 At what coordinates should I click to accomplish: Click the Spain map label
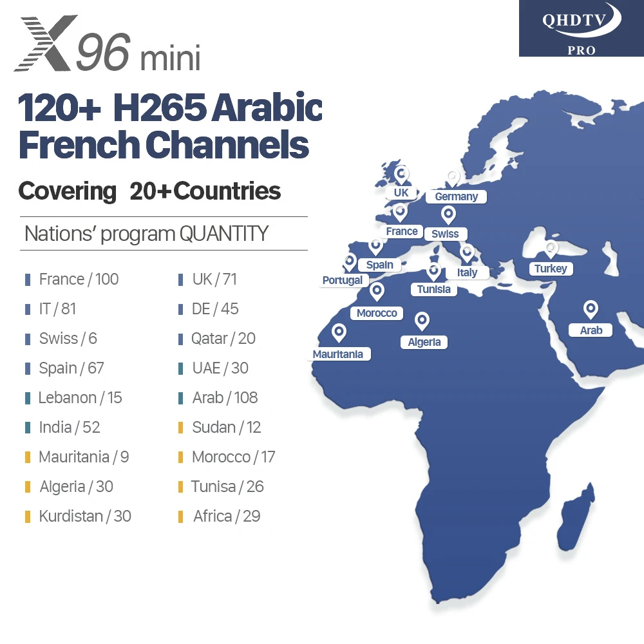(380, 265)
